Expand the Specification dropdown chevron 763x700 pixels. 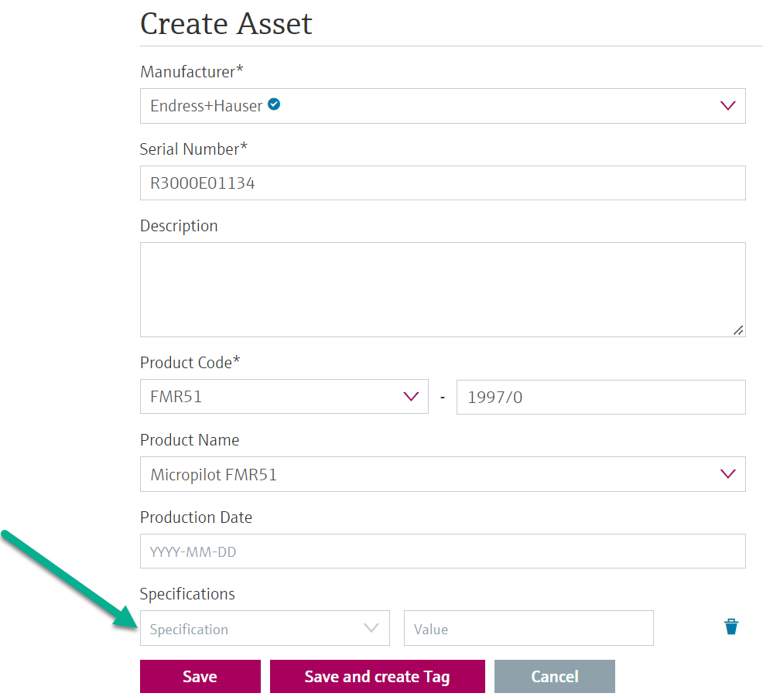pyautogui.click(x=371, y=628)
